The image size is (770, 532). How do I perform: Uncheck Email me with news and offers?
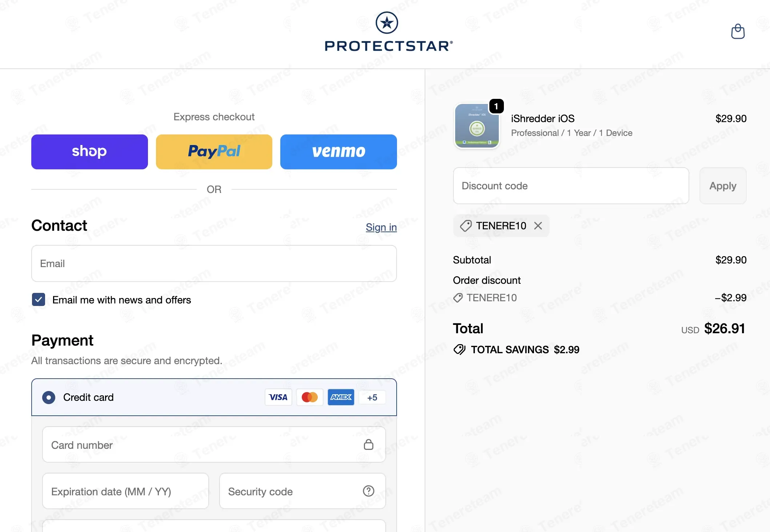pyautogui.click(x=39, y=300)
